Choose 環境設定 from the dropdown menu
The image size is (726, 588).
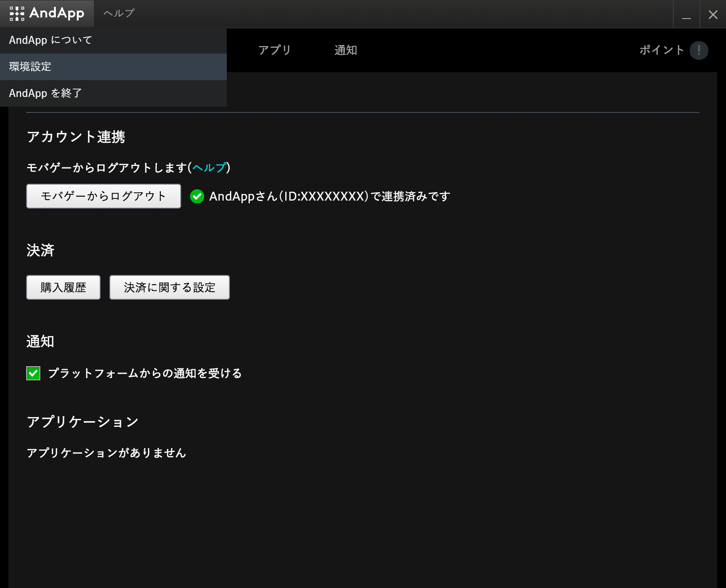tap(113, 67)
